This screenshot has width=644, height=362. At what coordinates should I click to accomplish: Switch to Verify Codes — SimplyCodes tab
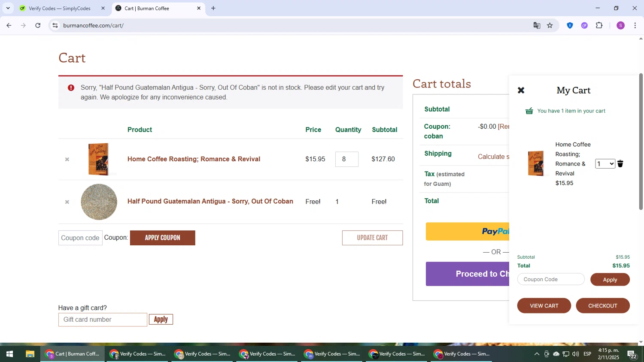59,8
